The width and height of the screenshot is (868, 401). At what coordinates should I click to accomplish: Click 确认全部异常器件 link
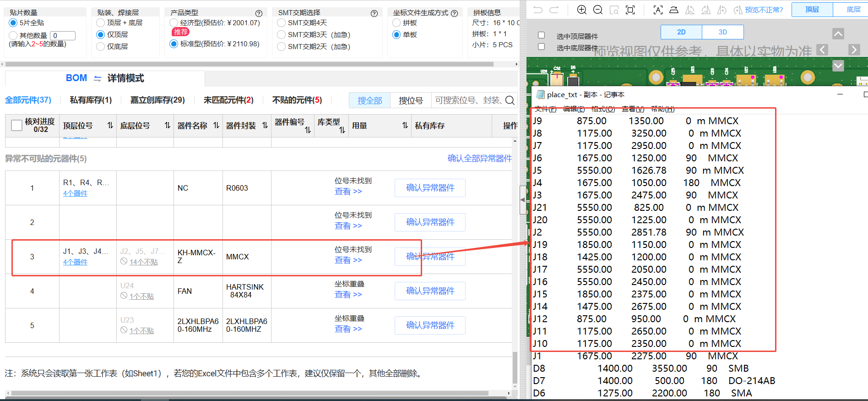pos(479,158)
